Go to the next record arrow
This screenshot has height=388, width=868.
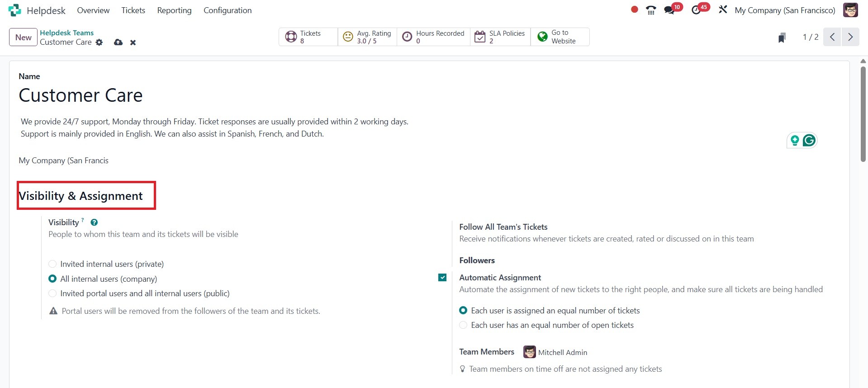pyautogui.click(x=850, y=37)
